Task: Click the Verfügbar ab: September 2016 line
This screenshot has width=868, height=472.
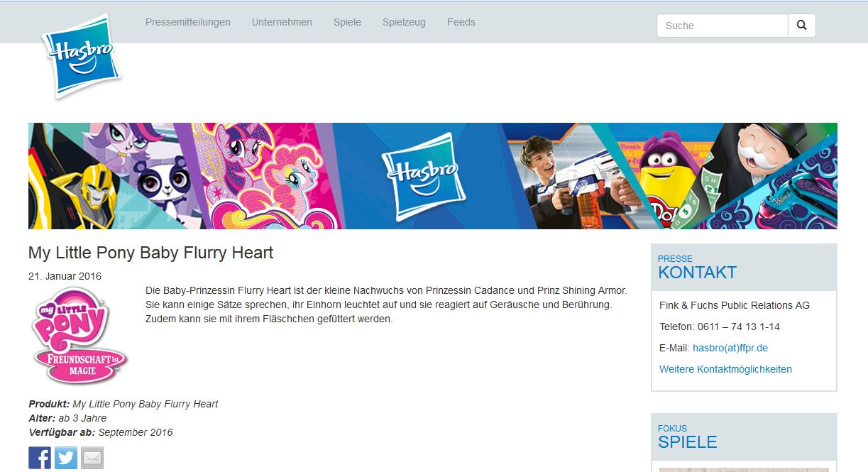Action: pos(101,432)
